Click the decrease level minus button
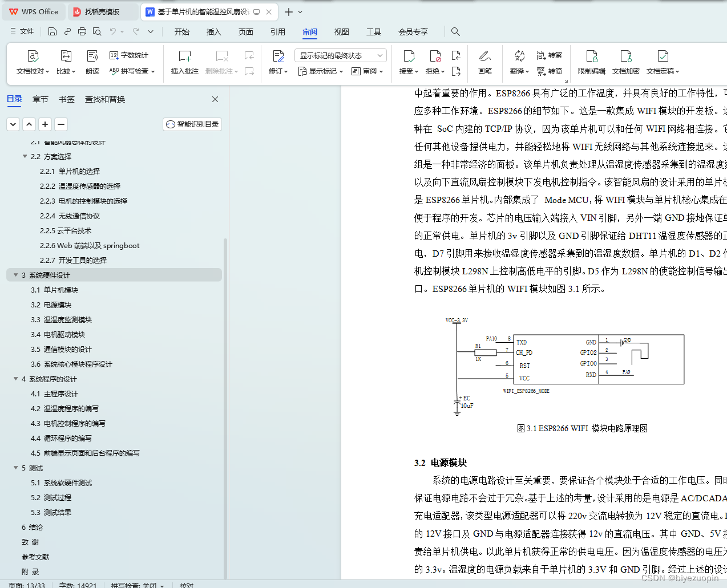Image resolution: width=727 pixels, height=588 pixels. (61, 124)
